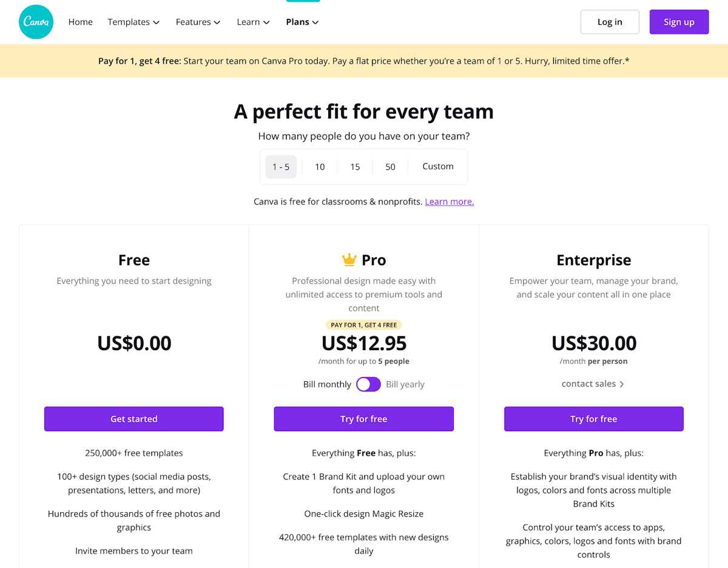Open the Plans navigation menu

tap(302, 22)
